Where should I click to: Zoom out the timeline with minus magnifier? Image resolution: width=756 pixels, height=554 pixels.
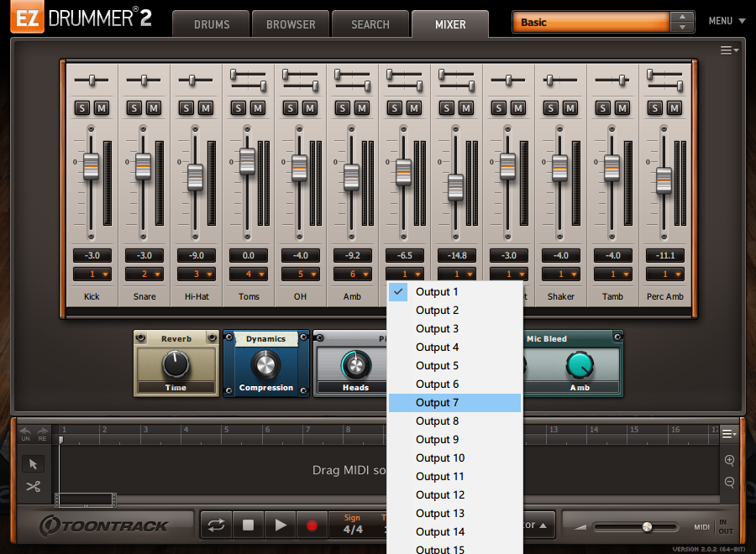pyautogui.click(x=729, y=482)
